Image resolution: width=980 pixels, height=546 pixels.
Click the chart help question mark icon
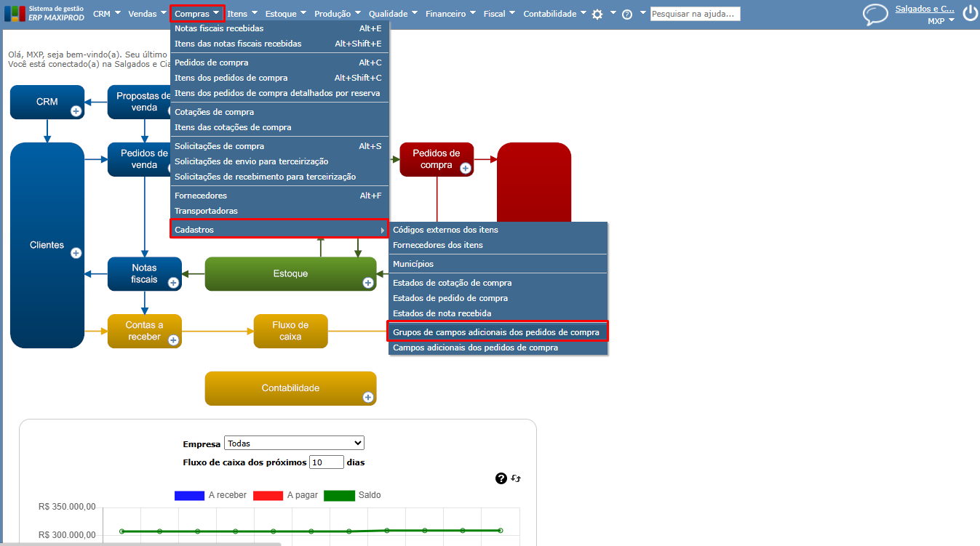click(x=501, y=478)
